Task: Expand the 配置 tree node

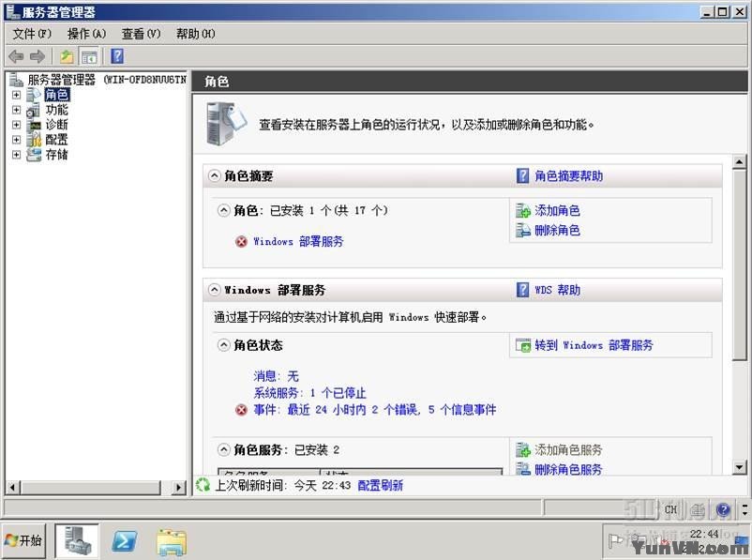Action: (x=16, y=140)
